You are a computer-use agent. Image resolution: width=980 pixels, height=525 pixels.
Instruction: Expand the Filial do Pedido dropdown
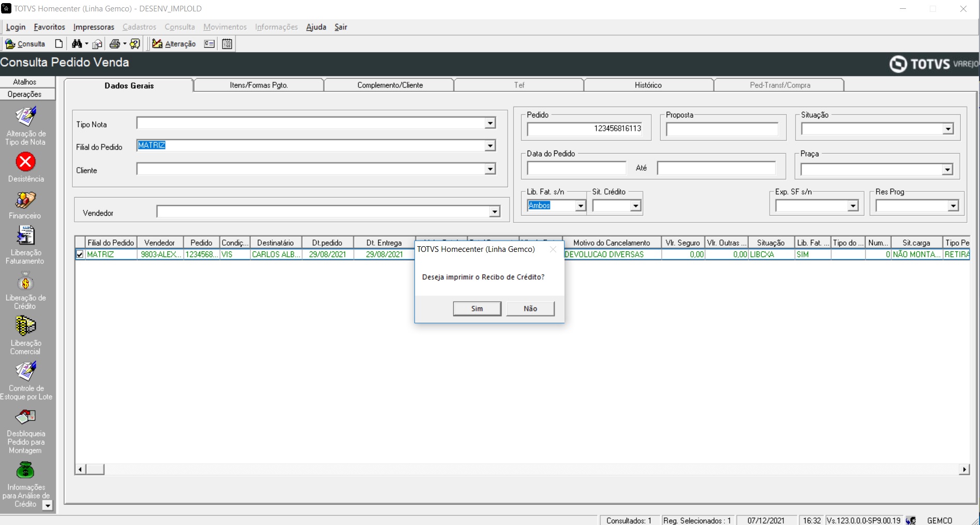490,146
